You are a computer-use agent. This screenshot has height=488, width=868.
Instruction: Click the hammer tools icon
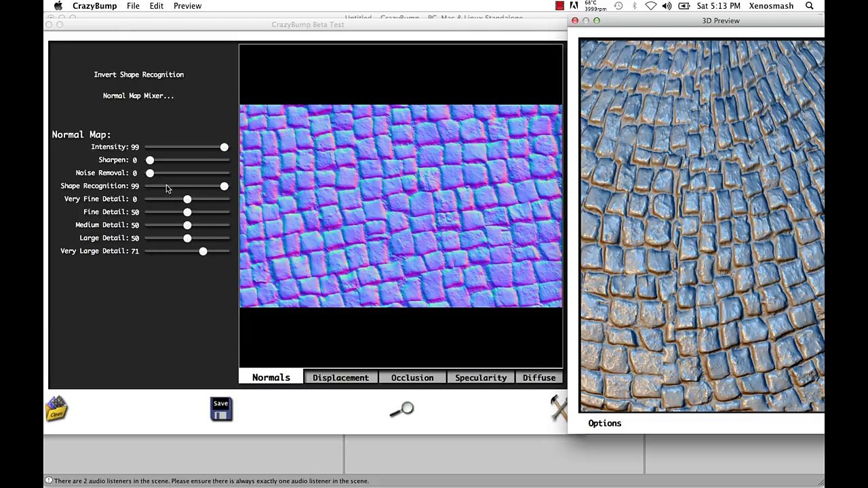point(558,408)
